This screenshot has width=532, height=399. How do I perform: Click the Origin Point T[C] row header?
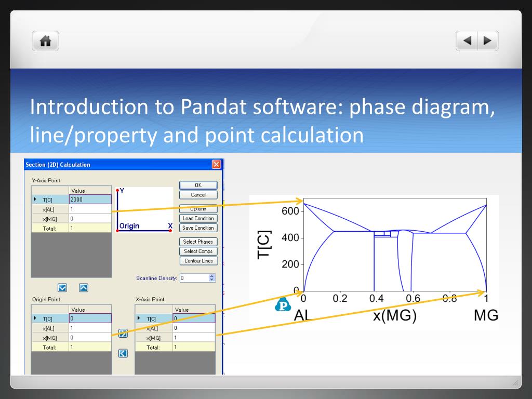pyautogui.click(x=50, y=318)
